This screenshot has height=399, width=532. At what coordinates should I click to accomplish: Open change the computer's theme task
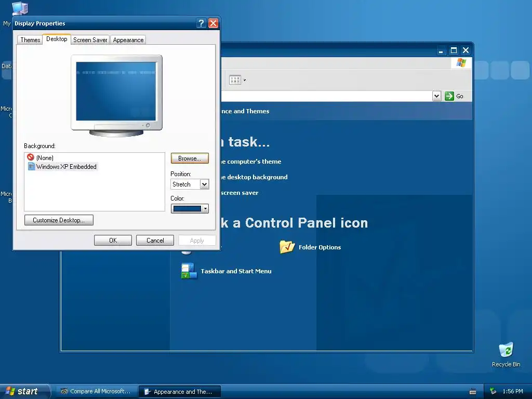coord(251,162)
